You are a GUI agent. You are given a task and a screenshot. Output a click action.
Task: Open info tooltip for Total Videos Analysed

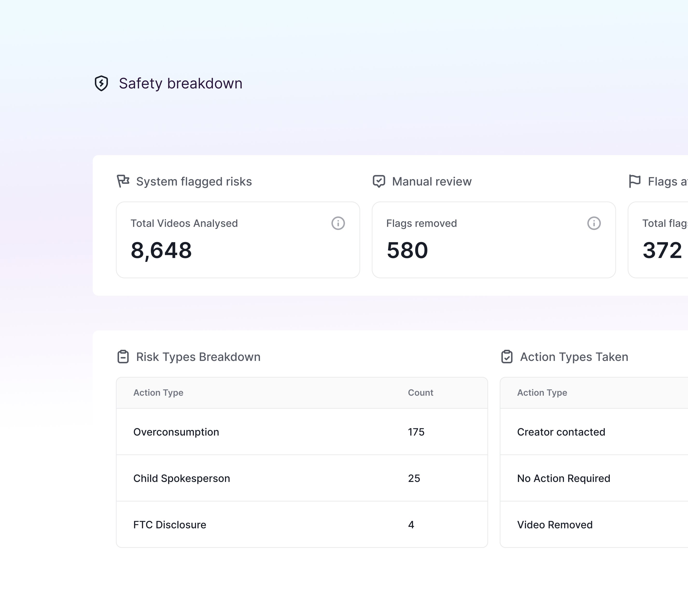(x=338, y=223)
